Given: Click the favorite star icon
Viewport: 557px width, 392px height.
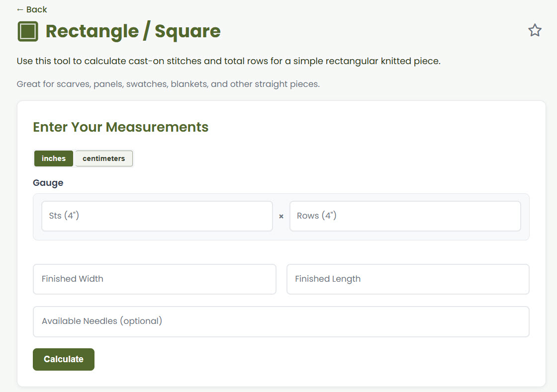Looking at the screenshot, I should 535,30.
